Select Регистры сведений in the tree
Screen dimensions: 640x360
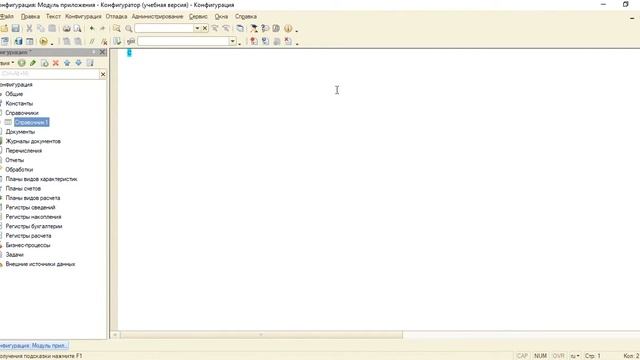31,207
